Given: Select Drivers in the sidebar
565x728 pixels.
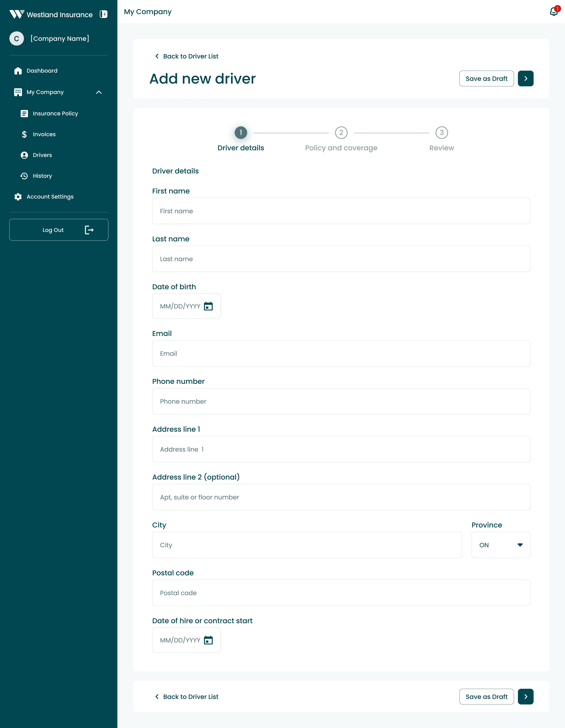Looking at the screenshot, I should [42, 155].
